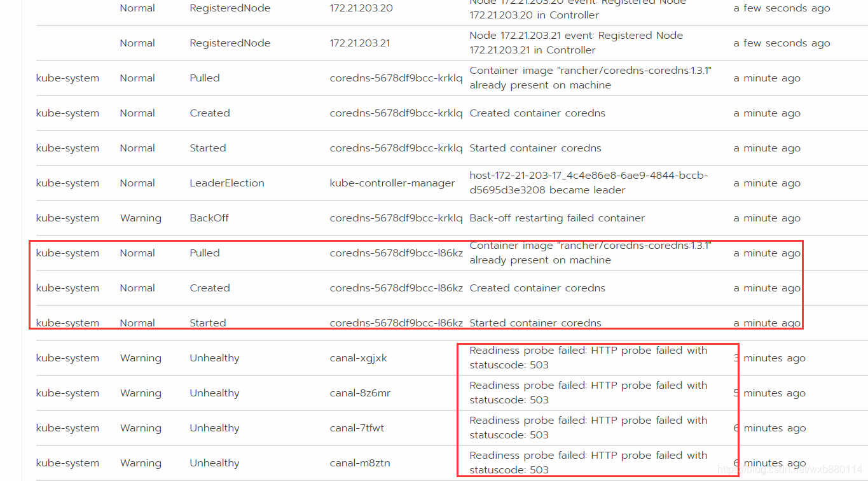Image resolution: width=868 pixels, height=481 pixels.
Task: Click the node link 172.21.203.20
Action: pyautogui.click(x=361, y=8)
